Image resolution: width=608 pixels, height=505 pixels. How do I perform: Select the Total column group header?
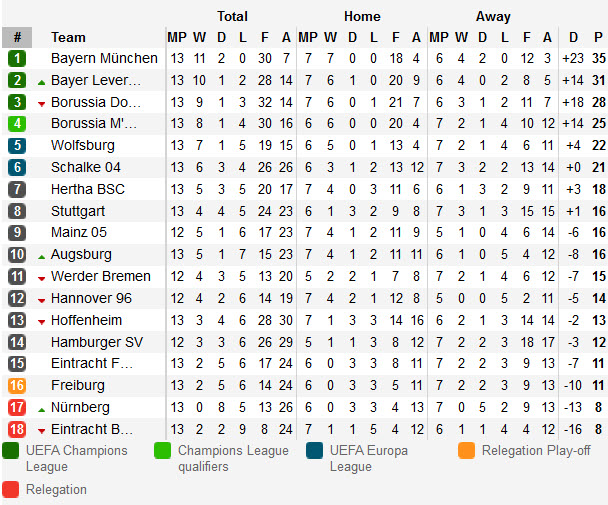(x=232, y=16)
